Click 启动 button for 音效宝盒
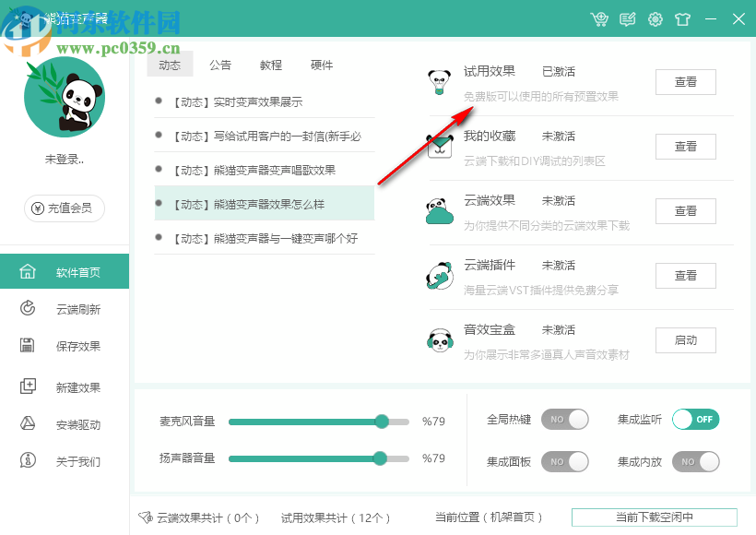 [686, 340]
